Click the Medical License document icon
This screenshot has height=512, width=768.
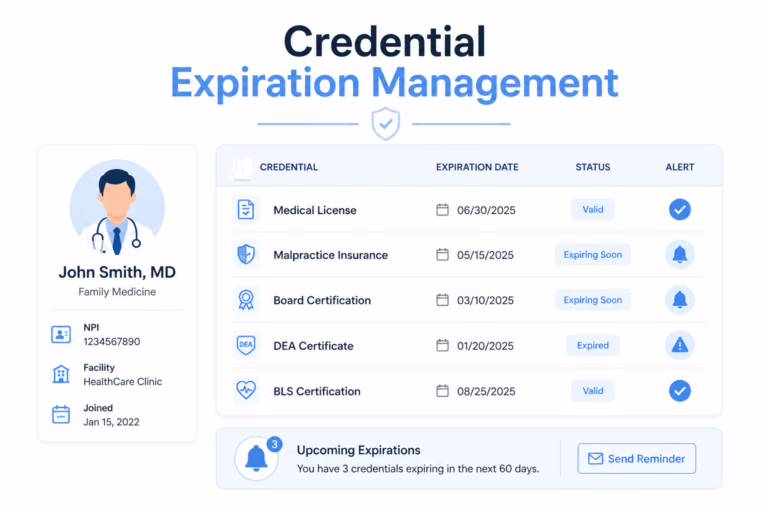click(x=246, y=210)
